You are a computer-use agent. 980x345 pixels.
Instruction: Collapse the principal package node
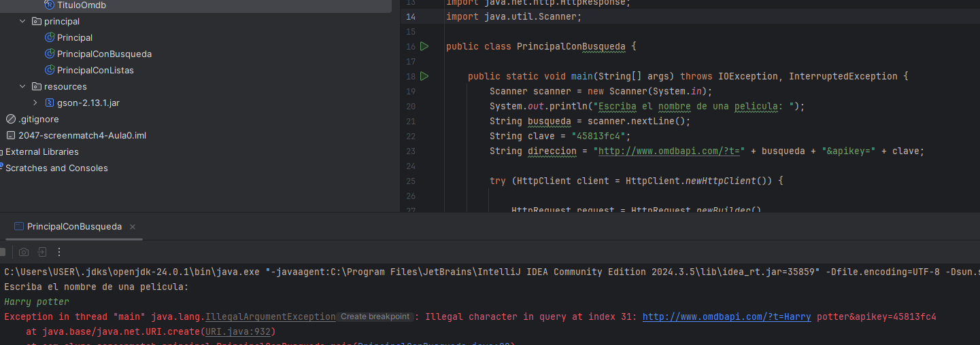point(22,21)
